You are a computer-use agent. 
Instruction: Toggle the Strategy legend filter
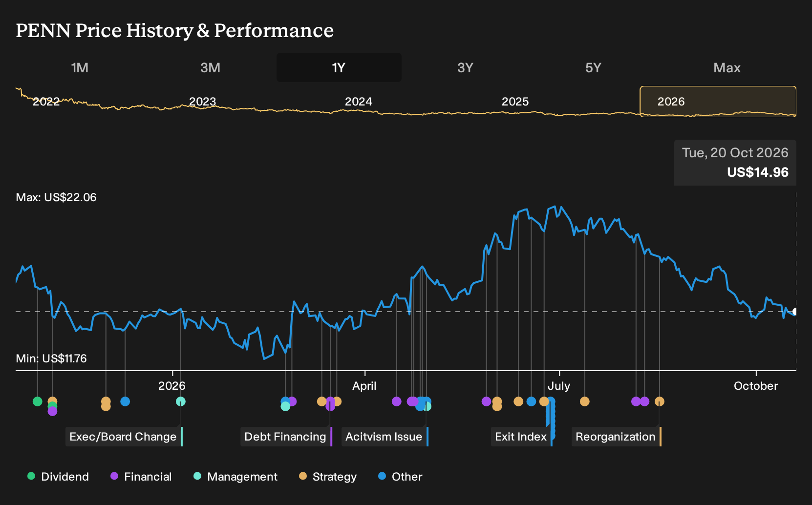point(328,477)
